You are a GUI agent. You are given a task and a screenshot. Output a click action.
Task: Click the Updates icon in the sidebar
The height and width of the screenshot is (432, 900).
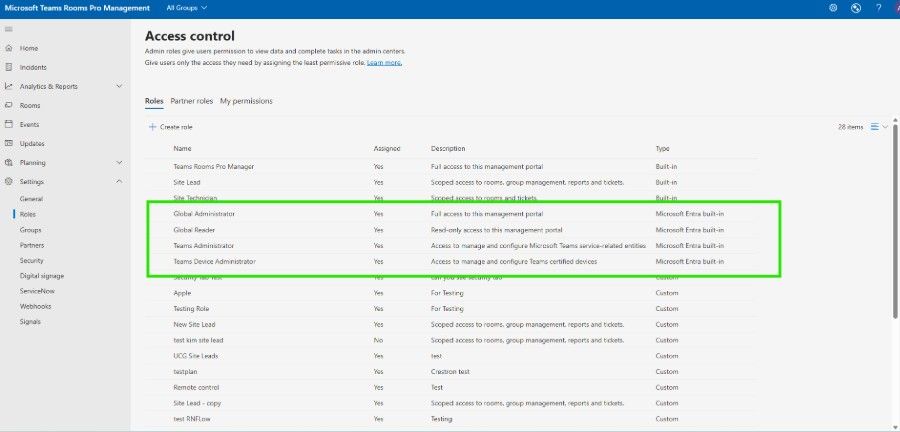9,143
